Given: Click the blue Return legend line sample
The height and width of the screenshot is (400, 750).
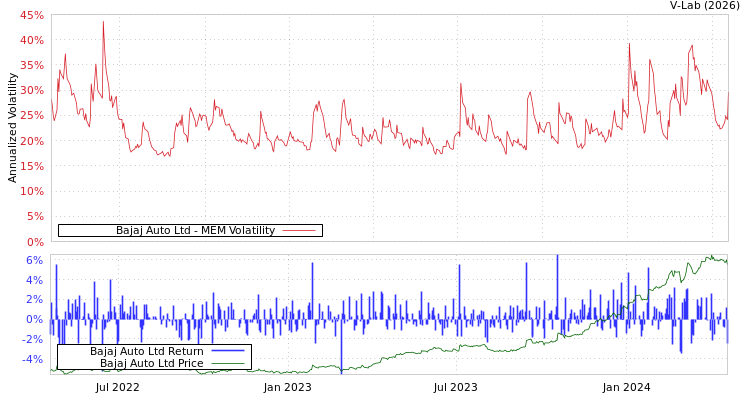Looking at the screenshot, I should pyautogui.click(x=228, y=351).
